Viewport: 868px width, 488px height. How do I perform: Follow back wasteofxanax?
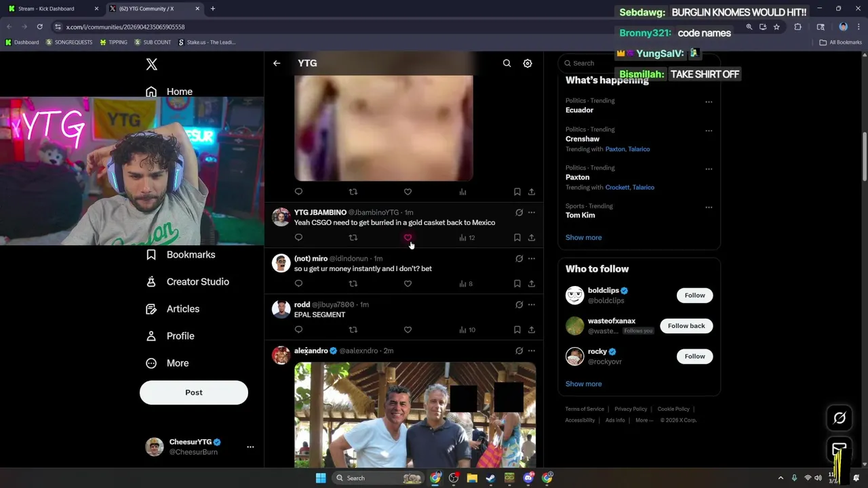686,325
